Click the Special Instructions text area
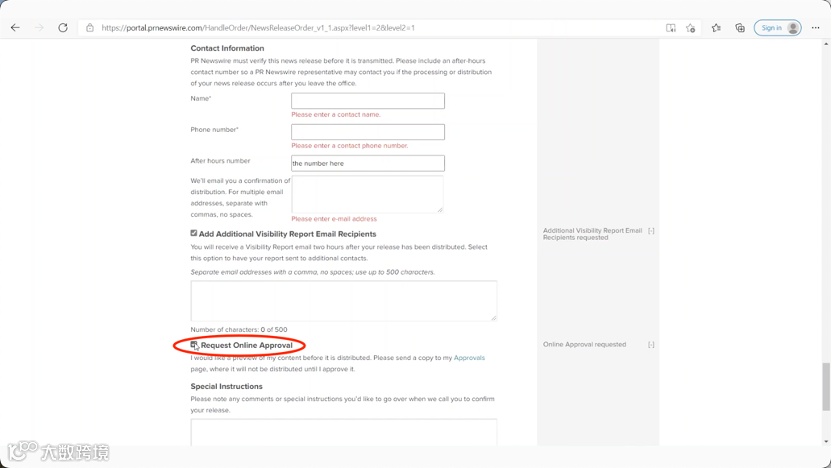This screenshot has width=832, height=468. (344, 432)
